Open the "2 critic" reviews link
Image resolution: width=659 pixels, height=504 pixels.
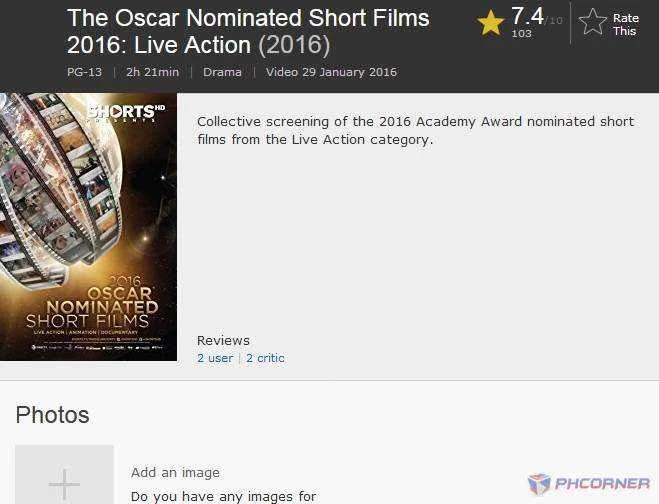[265, 358]
